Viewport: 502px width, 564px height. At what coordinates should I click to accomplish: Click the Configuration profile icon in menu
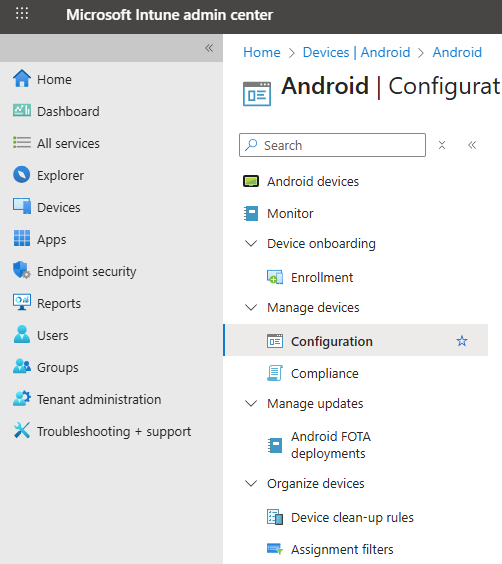point(275,341)
